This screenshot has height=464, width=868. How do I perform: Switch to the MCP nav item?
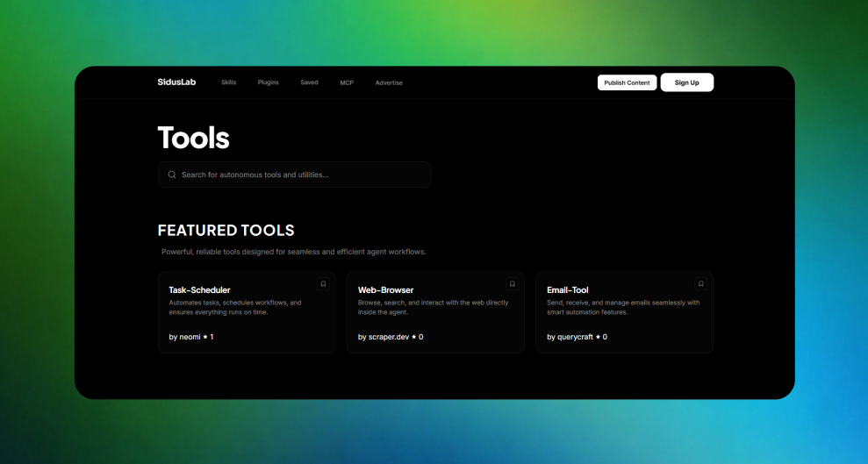point(347,83)
